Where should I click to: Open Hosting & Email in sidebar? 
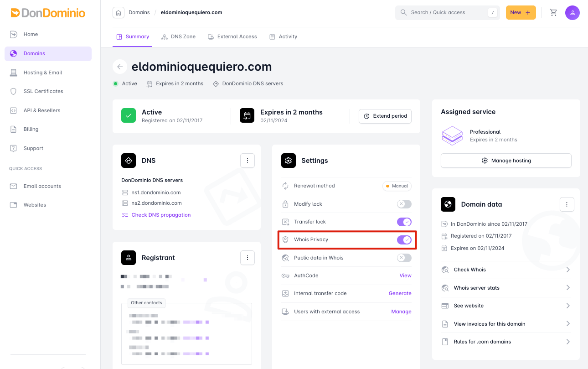click(x=48, y=73)
